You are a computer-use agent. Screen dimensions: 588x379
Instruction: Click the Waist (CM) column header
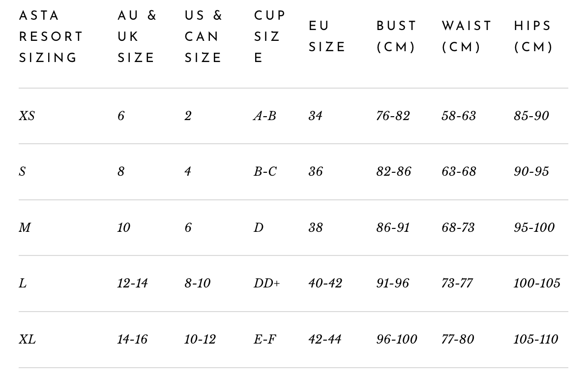pyautogui.click(x=466, y=37)
